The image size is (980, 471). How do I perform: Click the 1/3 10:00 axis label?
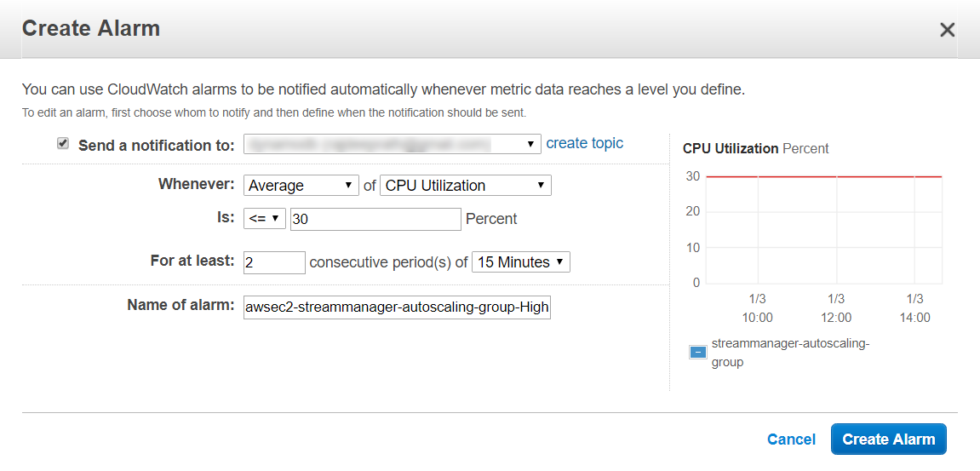pyautogui.click(x=758, y=307)
